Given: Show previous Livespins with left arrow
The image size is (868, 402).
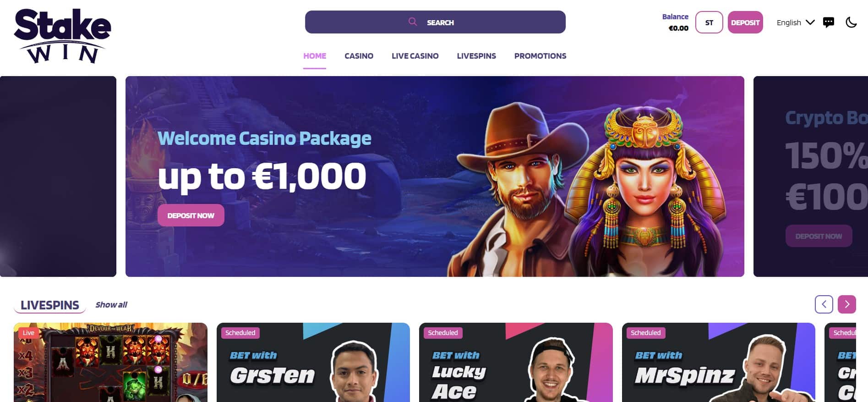Looking at the screenshot, I should (x=824, y=304).
